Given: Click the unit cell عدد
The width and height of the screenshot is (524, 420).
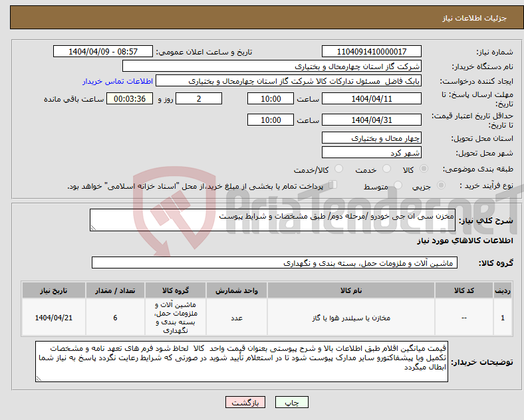Looking at the screenshot, I should pos(237,318).
